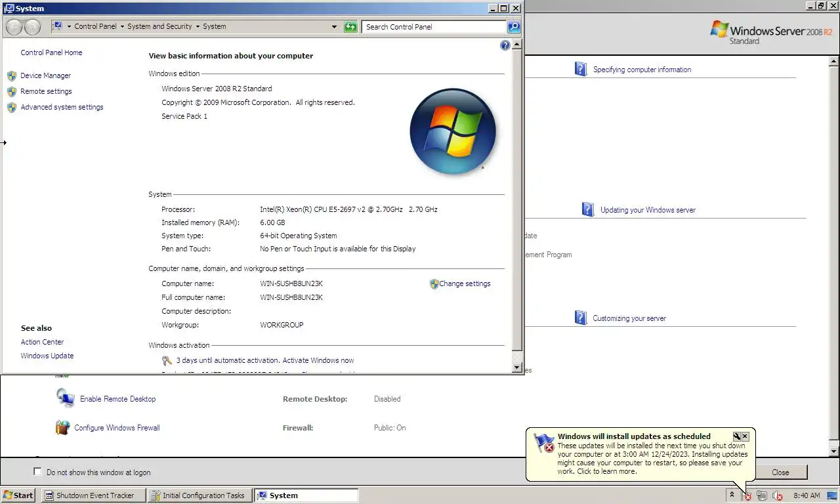The image size is (840, 504).
Task: Open Specifying computer information link
Action: tap(642, 70)
